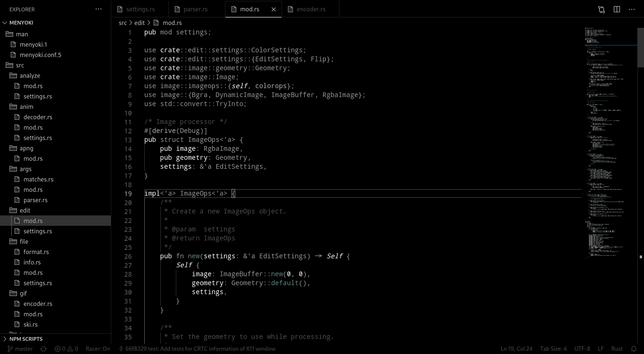Screen dimensions: 644x354
Task: Change Tab Size: 4 indentation setting
Action: pyautogui.click(x=553, y=349)
